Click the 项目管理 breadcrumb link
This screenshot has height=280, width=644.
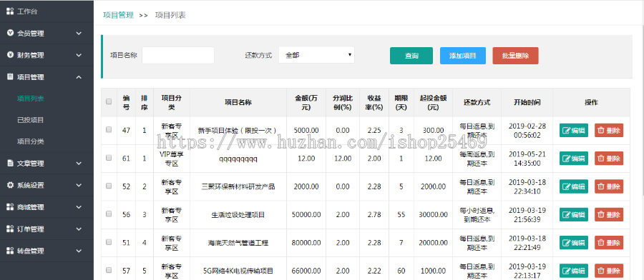pyautogui.click(x=118, y=15)
